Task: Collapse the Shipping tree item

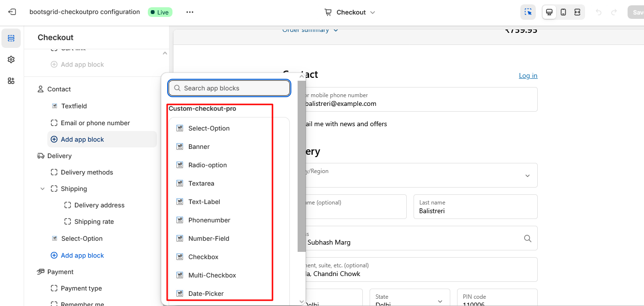Action: [43, 189]
